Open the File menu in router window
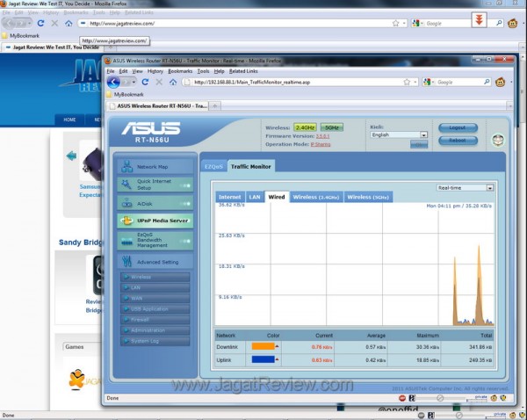The image size is (527, 420). [111, 71]
